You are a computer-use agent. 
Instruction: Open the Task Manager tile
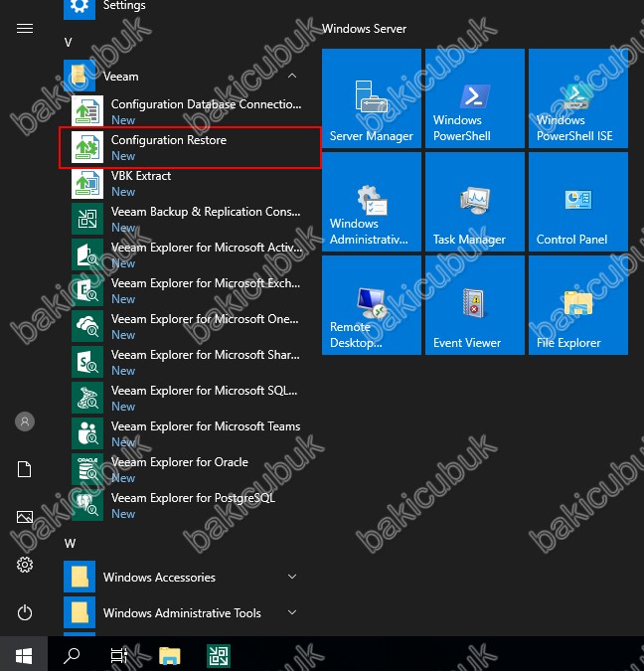click(475, 202)
